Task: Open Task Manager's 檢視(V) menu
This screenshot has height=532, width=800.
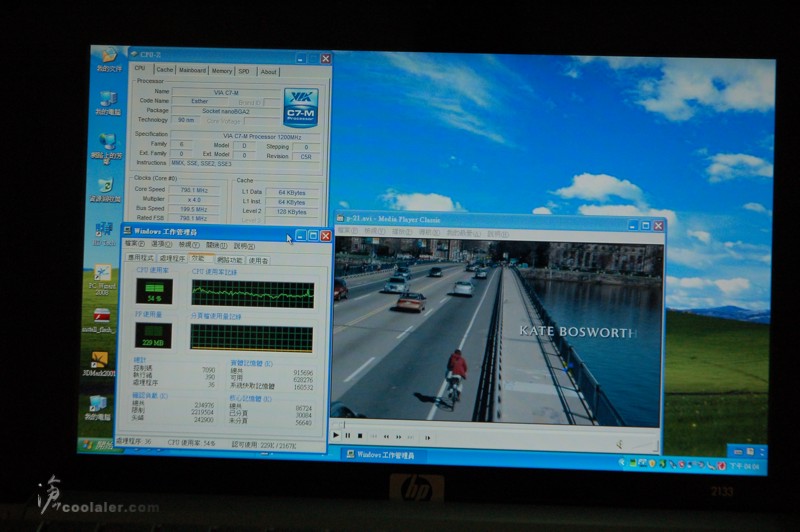Action: pyautogui.click(x=189, y=245)
